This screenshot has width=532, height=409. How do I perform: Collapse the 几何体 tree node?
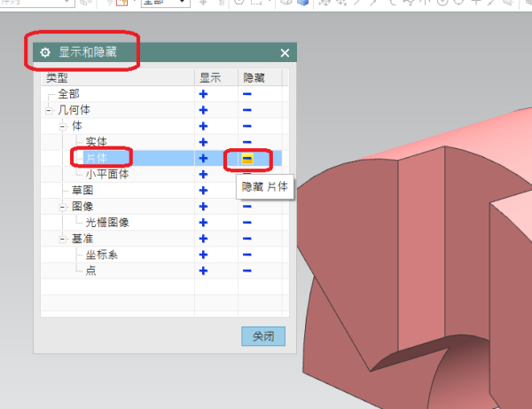point(49,110)
